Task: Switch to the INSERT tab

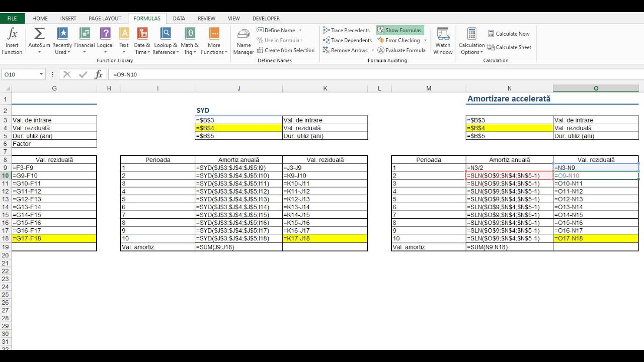Action: point(68,18)
